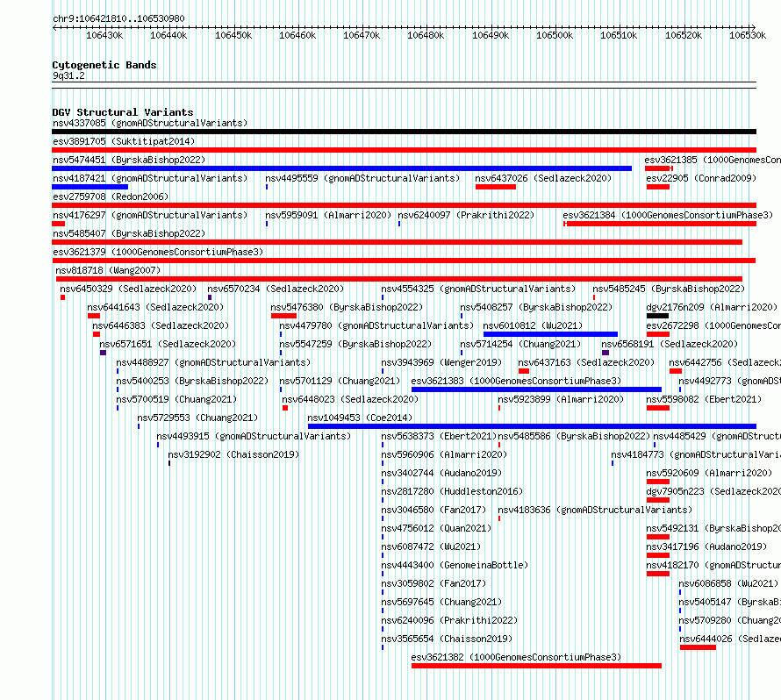The image size is (781, 700).
Task: Click the nsv4337085 black variant bar
Action: click(x=404, y=132)
